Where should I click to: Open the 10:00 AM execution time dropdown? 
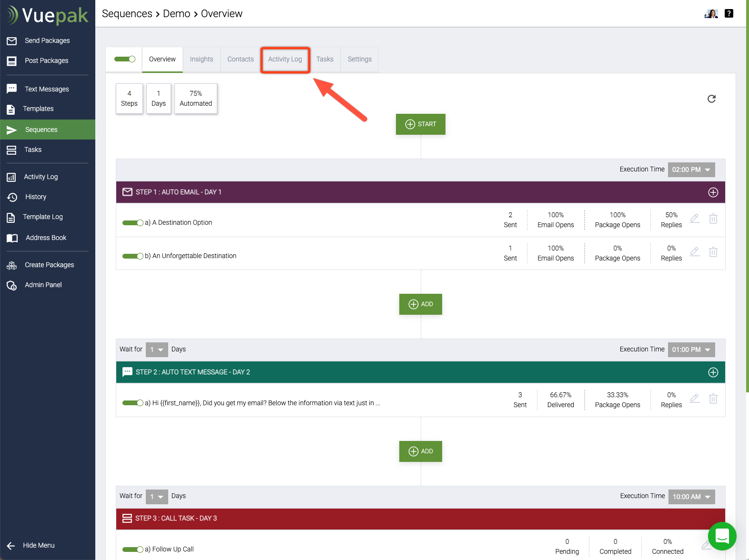point(691,497)
